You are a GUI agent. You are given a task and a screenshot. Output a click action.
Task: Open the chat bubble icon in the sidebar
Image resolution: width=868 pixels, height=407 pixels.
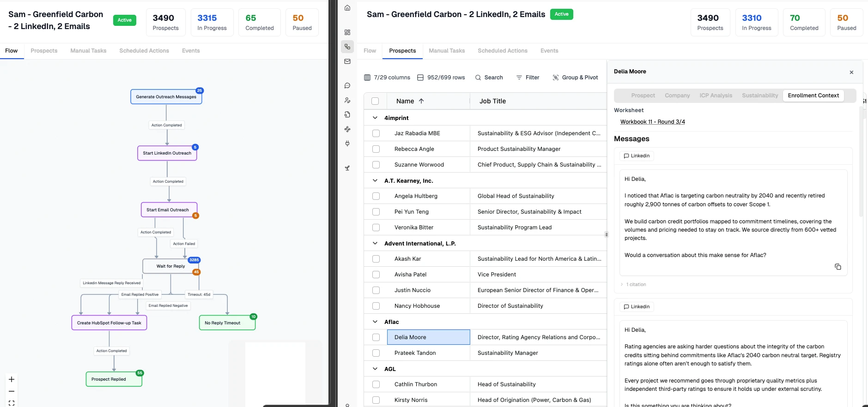pos(347,85)
